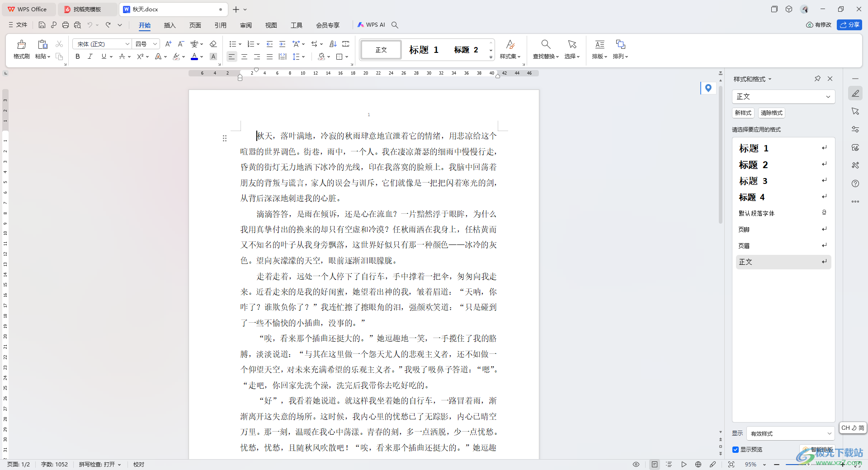Open Find and Replace (查找替换) icon

pos(546,44)
